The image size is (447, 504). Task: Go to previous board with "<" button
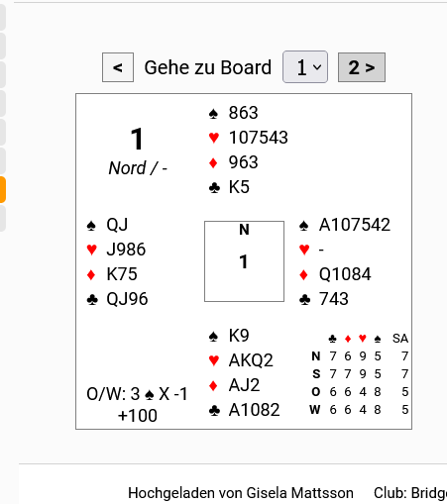coord(118,67)
